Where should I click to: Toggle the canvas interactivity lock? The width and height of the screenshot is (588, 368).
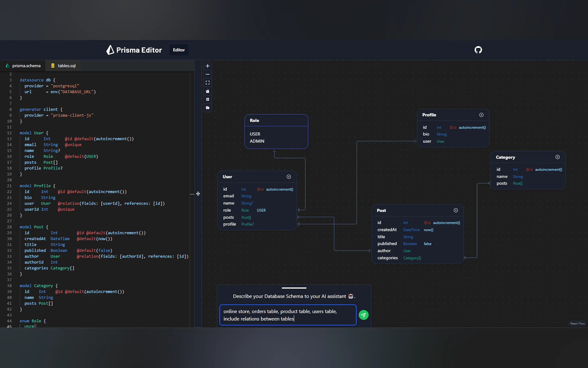[x=207, y=91]
